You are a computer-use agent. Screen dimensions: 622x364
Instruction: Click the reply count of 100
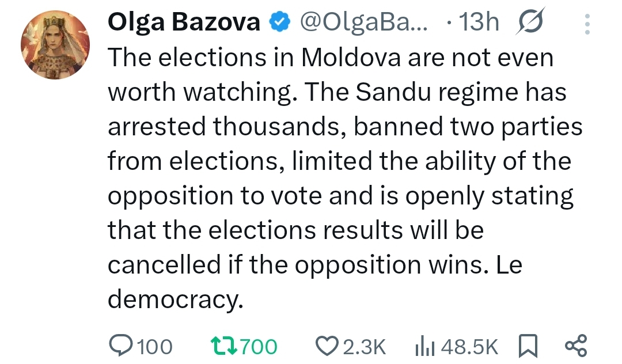click(x=155, y=346)
